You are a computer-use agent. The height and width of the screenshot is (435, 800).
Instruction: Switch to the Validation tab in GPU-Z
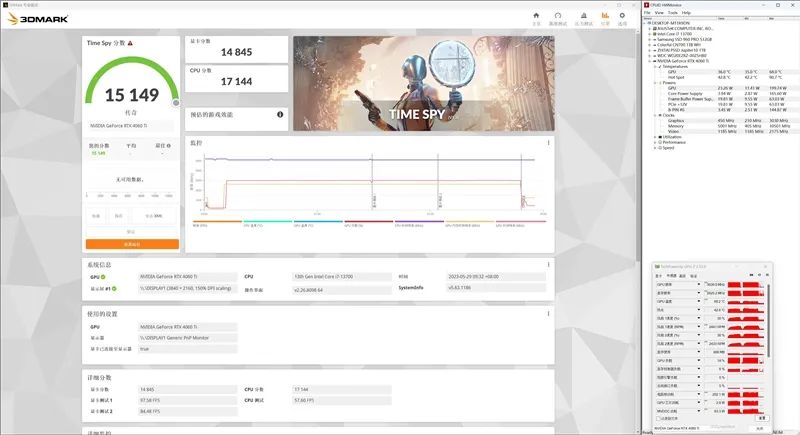(x=693, y=276)
